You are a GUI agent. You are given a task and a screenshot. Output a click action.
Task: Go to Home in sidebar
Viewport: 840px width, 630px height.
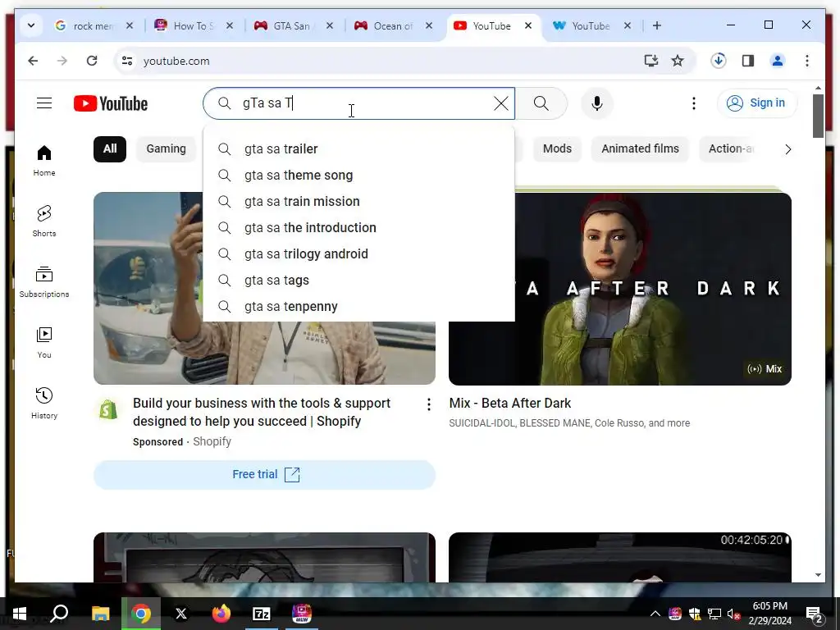(44, 160)
